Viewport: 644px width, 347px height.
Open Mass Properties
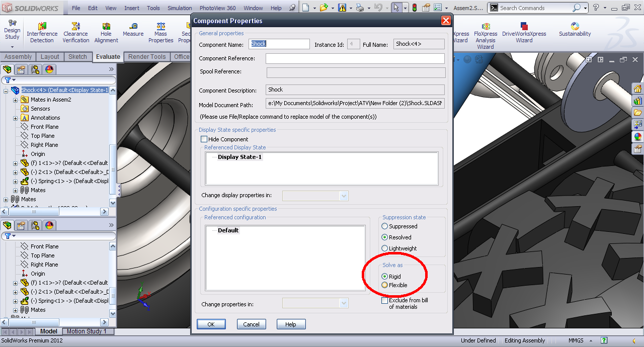click(x=161, y=33)
